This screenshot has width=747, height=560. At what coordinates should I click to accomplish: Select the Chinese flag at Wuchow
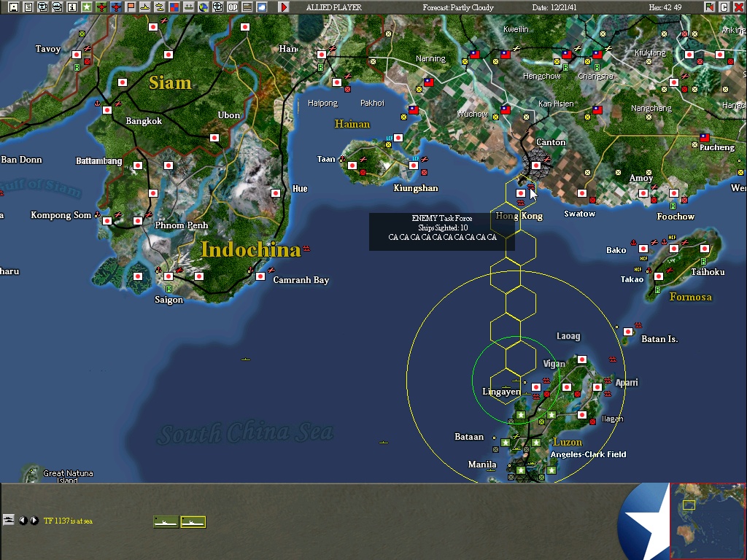(506, 110)
